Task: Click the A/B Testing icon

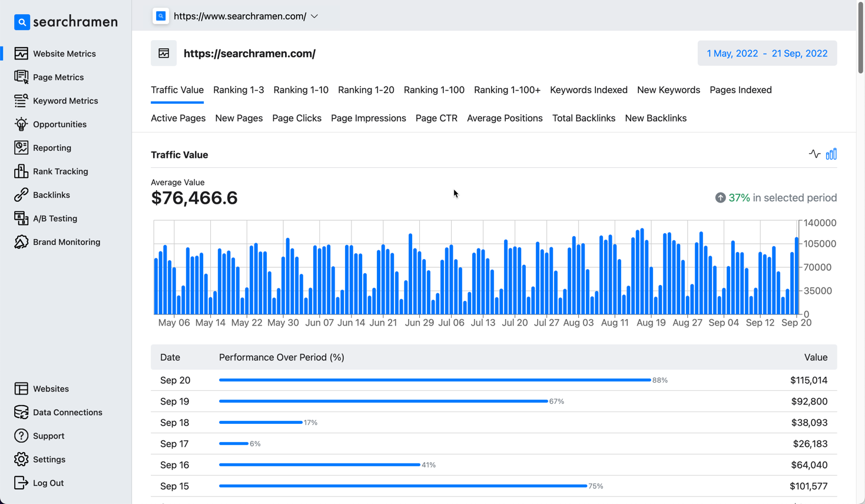Action: (21, 218)
